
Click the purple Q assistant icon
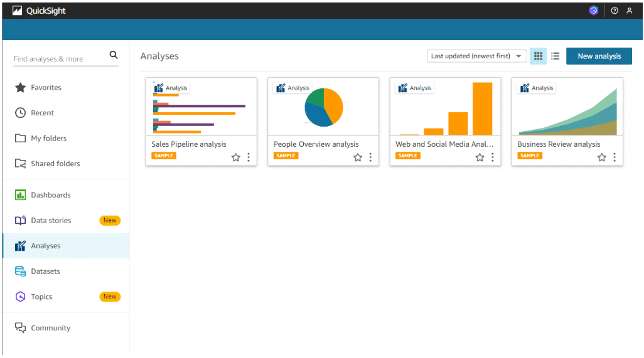point(593,11)
